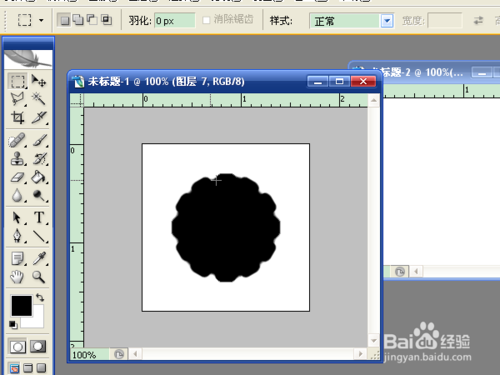Select the Crop tool
This screenshot has width=500, height=375.
(17, 117)
